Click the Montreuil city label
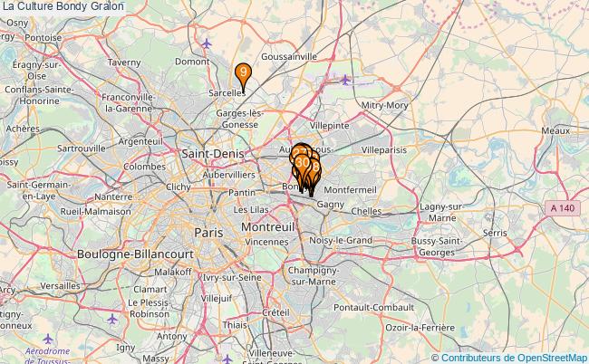This screenshot has width=589, height=364. point(268,227)
